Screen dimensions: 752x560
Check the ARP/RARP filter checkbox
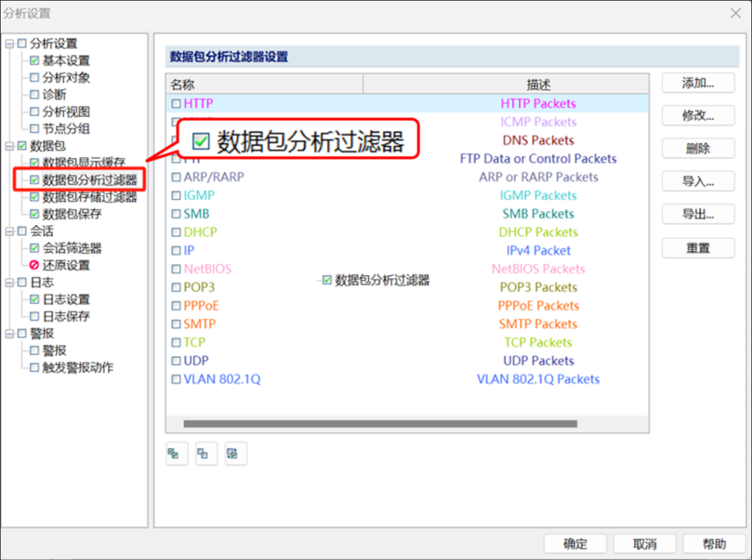(x=175, y=177)
